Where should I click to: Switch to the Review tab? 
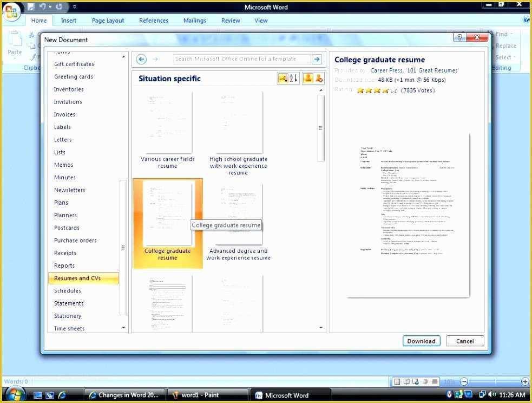click(x=231, y=21)
